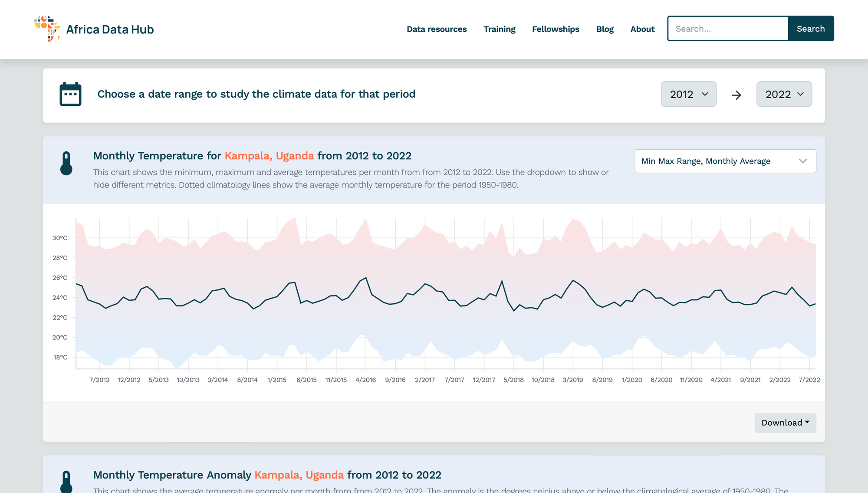
Task: Navigate to the About page
Action: pyautogui.click(x=642, y=29)
